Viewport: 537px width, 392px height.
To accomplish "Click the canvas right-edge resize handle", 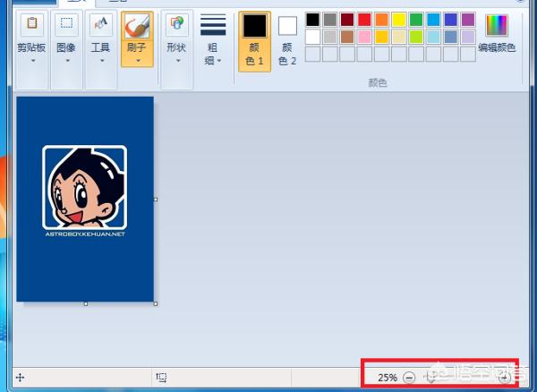I will 156,200.
